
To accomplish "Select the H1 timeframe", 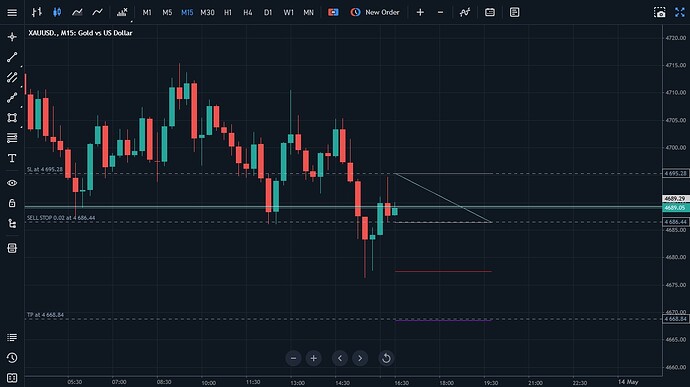I will coord(228,12).
